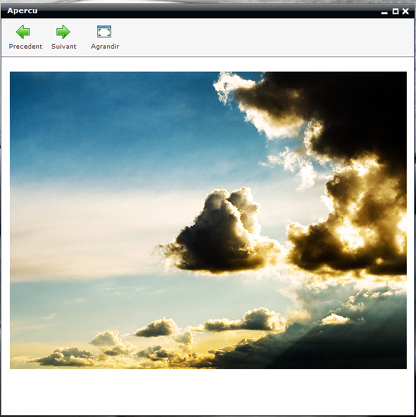This screenshot has height=417, width=416.
Task: Click the green left arrow Precedent icon
Action: coord(23,32)
